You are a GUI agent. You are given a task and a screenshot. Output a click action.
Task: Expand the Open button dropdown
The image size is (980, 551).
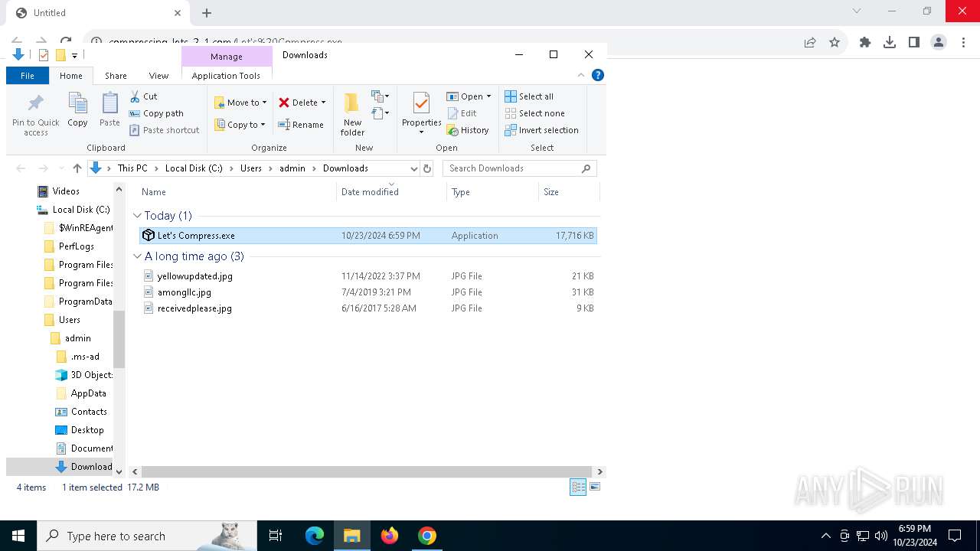[x=488, y=96]
